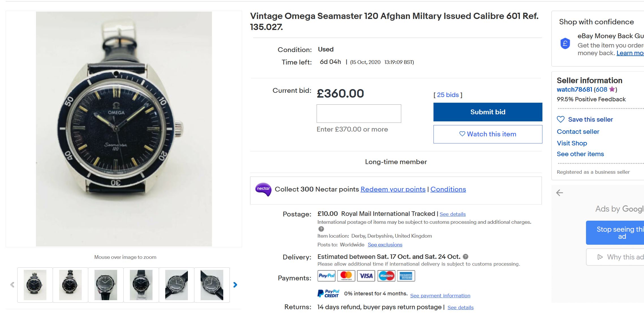Open Redeem your points link
Screen dimensions: 644x316
[393, 189]
